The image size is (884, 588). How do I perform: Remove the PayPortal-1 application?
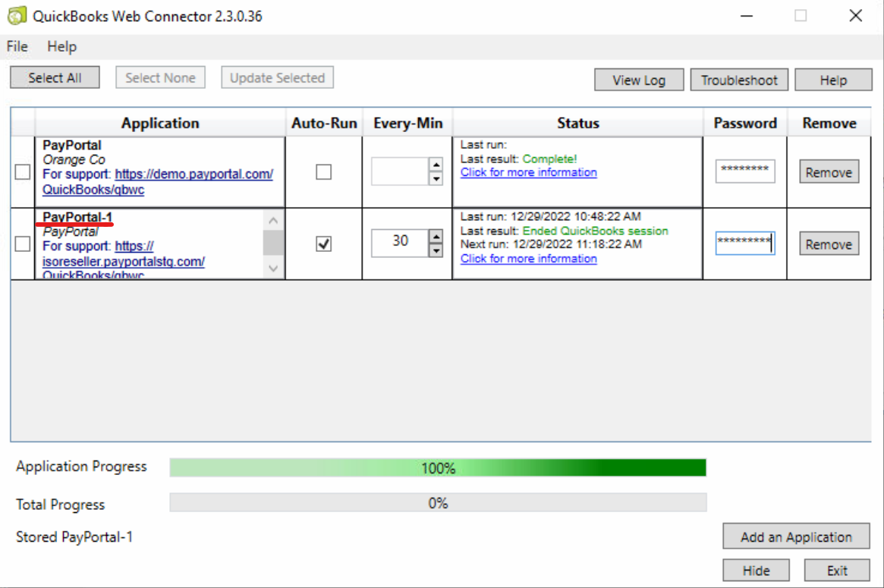pos(829,244)
